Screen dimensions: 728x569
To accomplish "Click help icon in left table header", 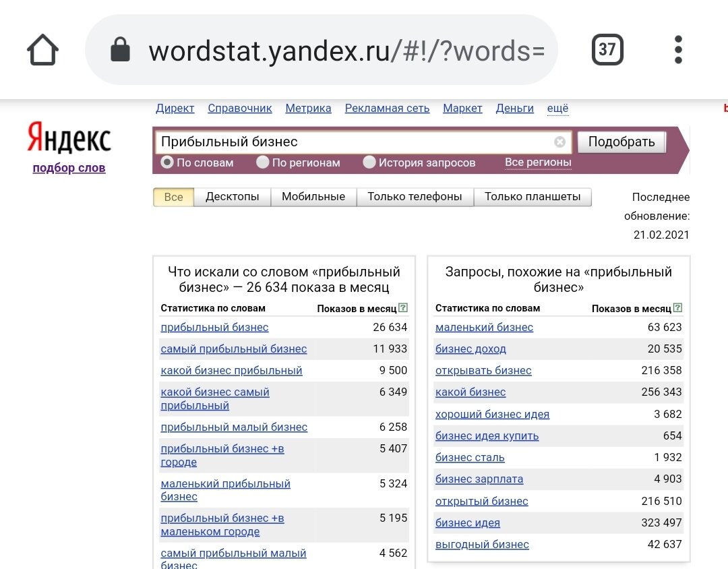I will (x=403, y=307).
